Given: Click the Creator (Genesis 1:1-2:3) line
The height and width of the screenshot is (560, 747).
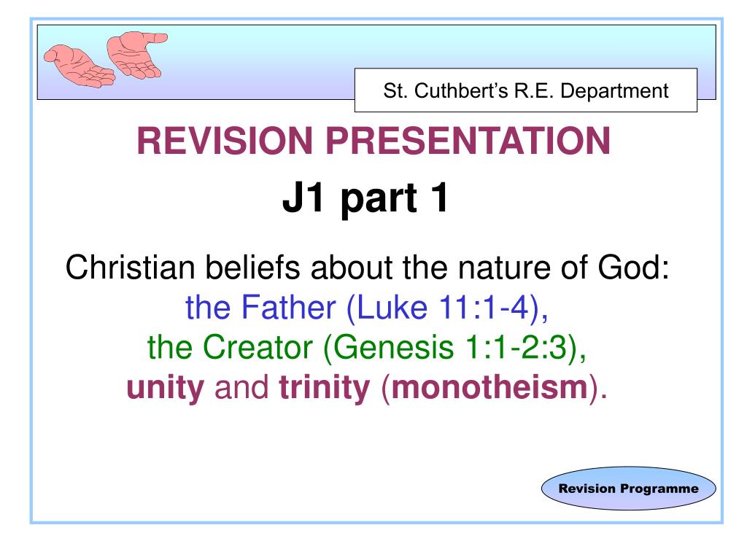Looking at the screenshot, I should coord(367,347).
